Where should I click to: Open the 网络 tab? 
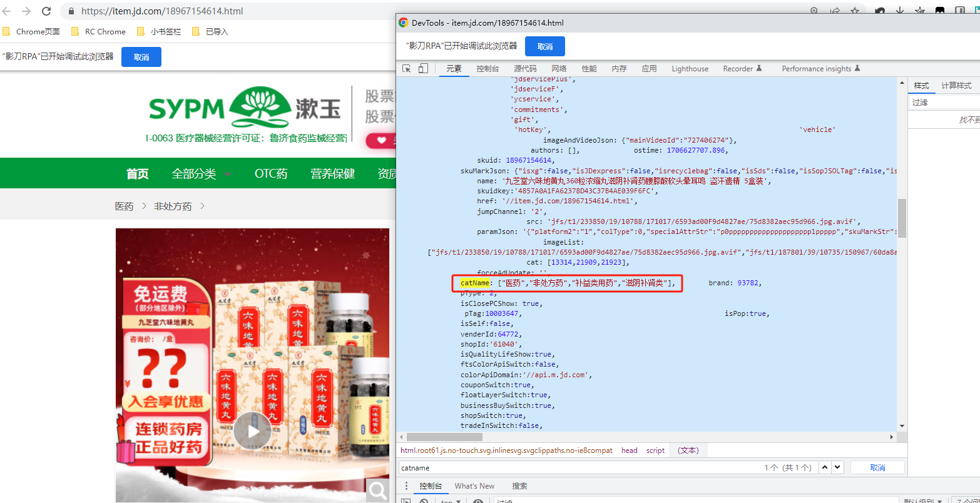[559, 69]
